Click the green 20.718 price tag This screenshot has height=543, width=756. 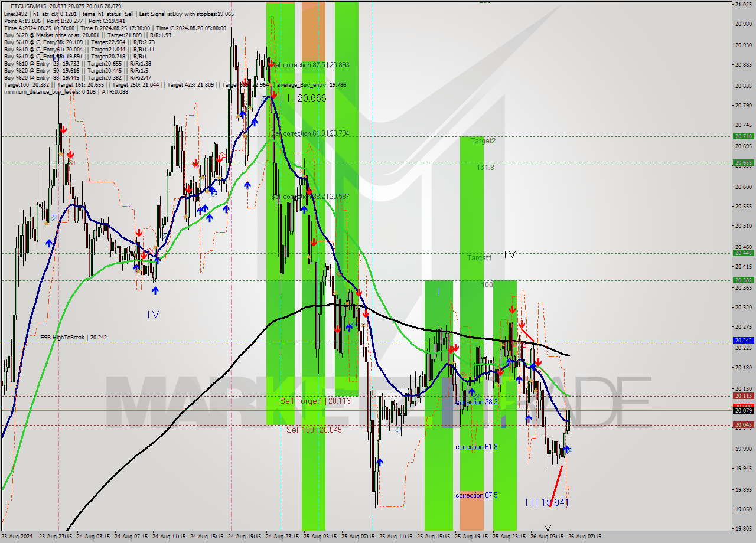click(x=743, y=136)
